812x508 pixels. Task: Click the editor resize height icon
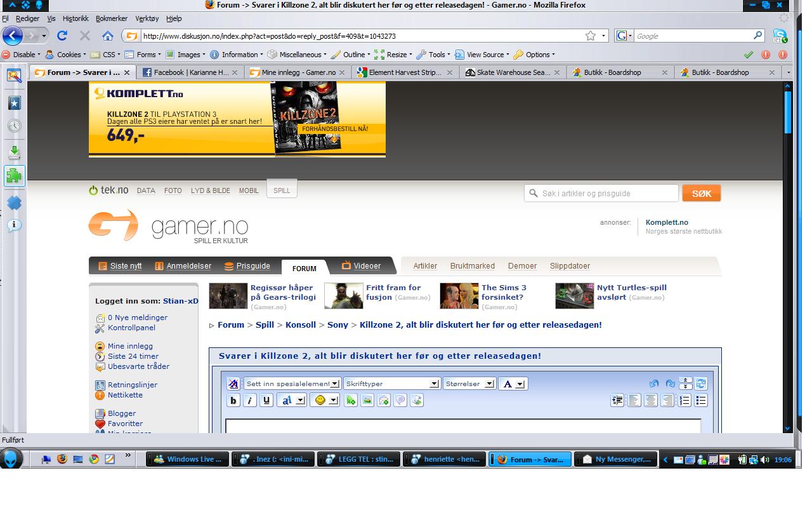(x=685, y=384)
